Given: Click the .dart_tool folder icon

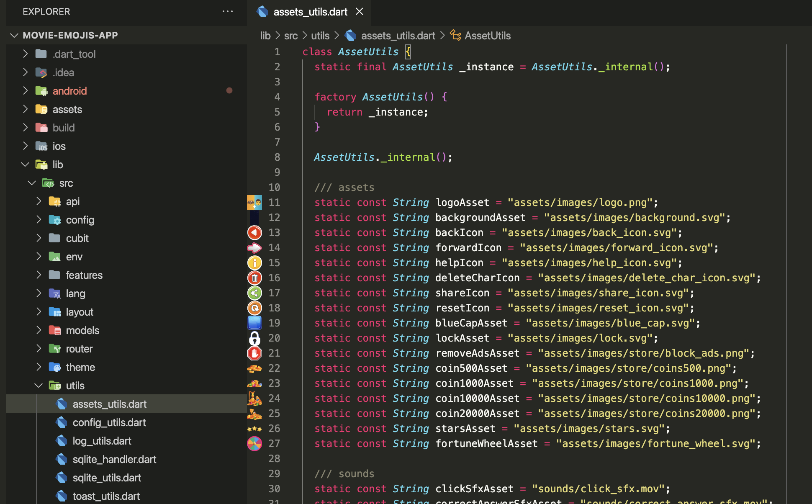Looking at the screenshot, I should point(41,54).
